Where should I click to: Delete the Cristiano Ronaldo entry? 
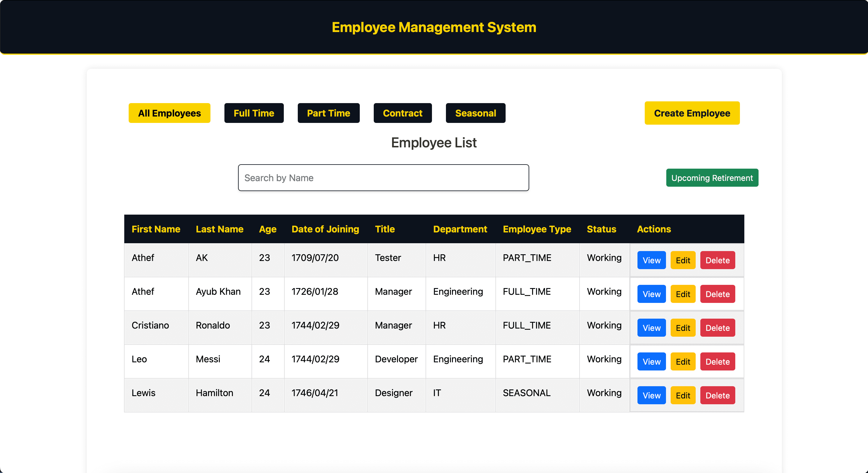(718, 327)
